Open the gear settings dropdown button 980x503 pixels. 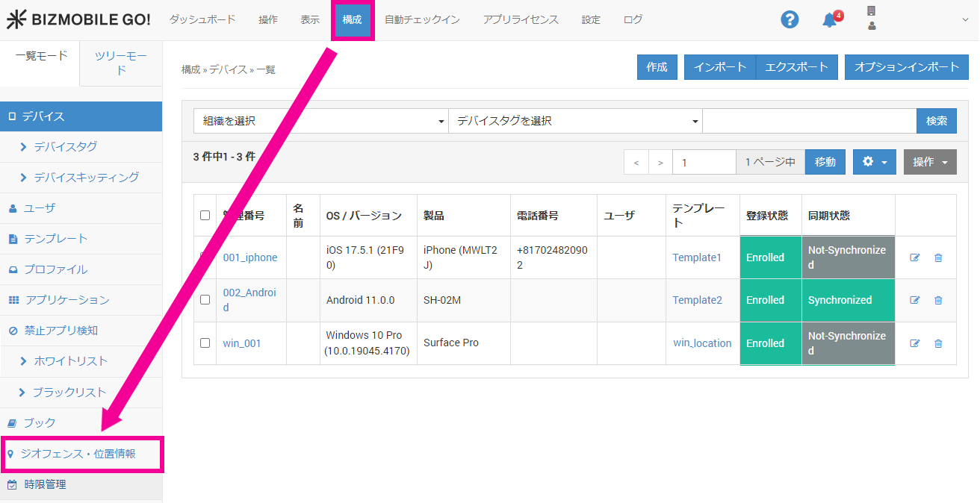click(874, 162)
